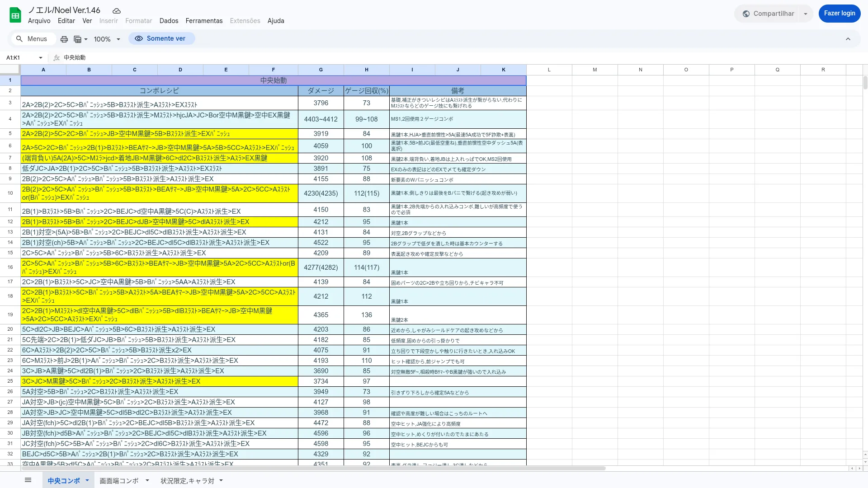This screenshot has height=488, width=868.
Task: Click the cloud document status icon
Action: (117, 11)
